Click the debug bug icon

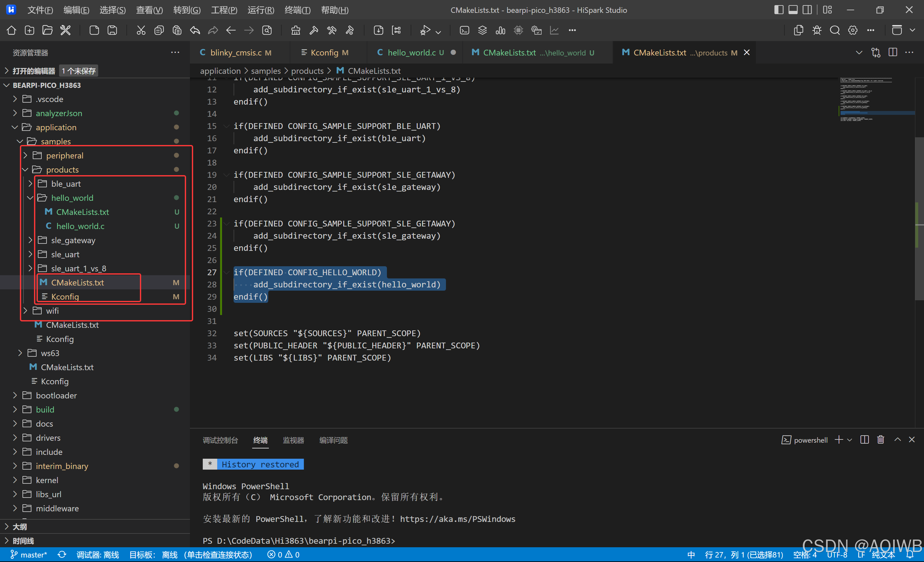point(817,30)
